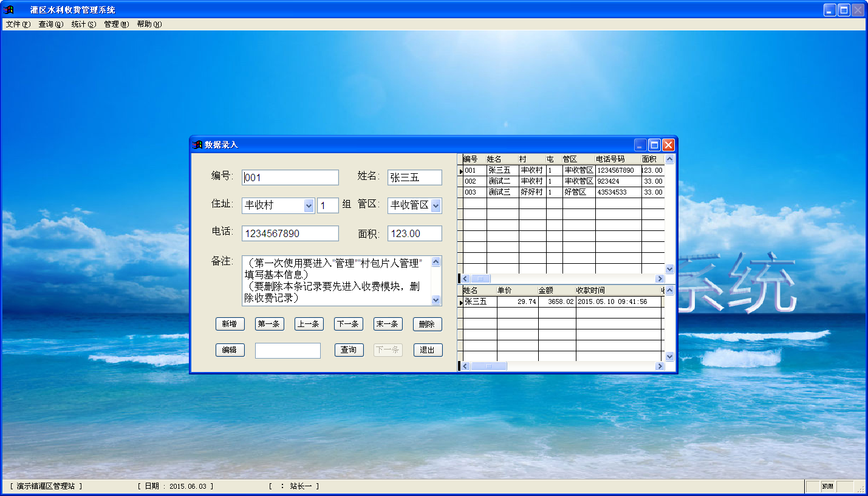The width and height of the screenshot is (868, 496).
Task: Expand the 管区 dropdown list
Action: (x=436, y=206)
